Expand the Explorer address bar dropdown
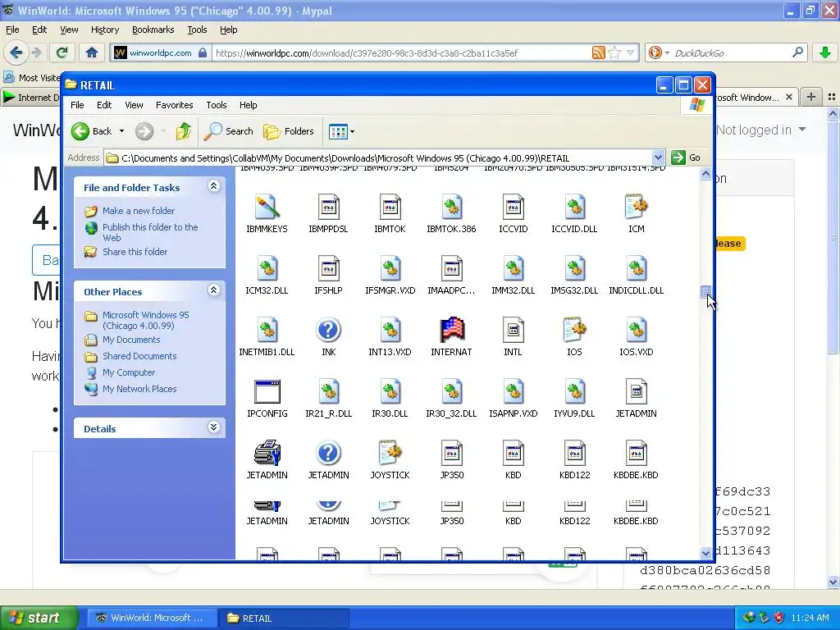This screenshot has height=630, width=840. pos(658,157)
